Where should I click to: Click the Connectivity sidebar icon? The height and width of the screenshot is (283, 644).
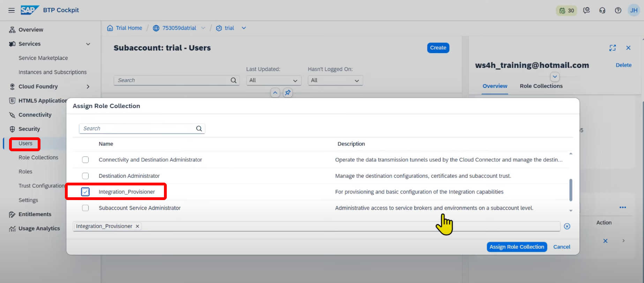point(12,115)
